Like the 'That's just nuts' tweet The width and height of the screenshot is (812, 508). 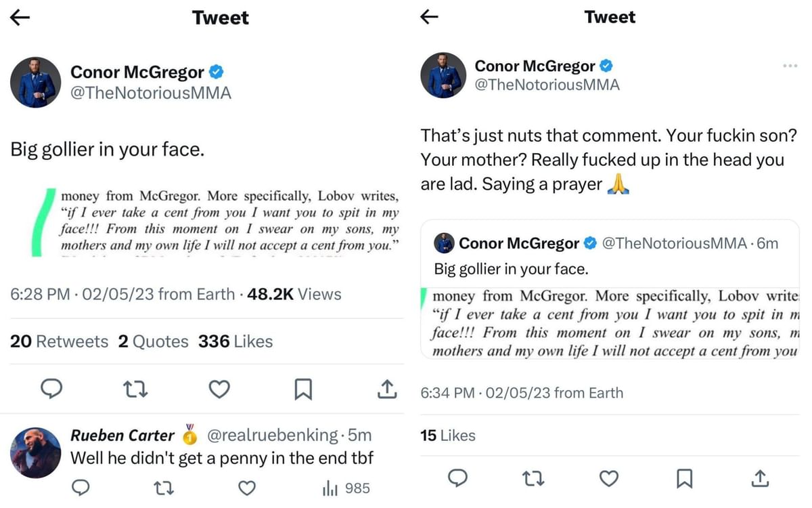(x=608, y=478)
